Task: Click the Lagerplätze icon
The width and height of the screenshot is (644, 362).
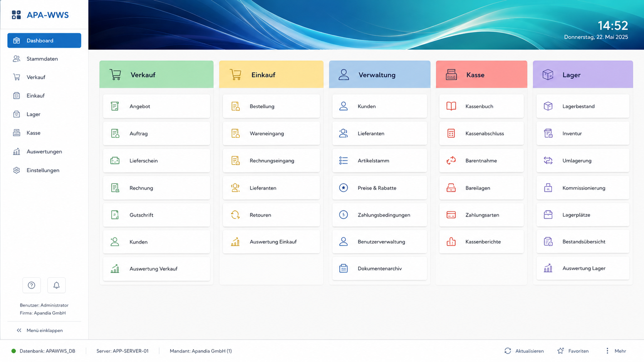Action: click(x=548, y=215)
